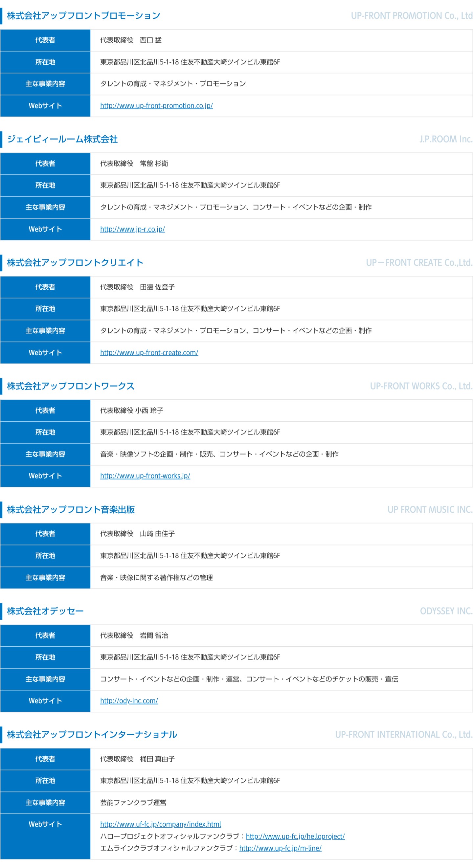
Task: Click the ジェイピィールーム株式会社 heading
Action: coord(62,139)
